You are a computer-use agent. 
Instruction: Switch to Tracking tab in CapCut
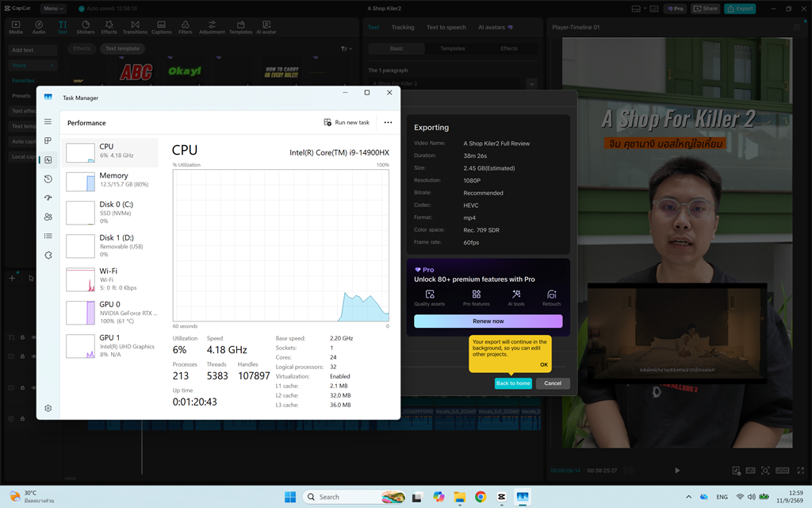(x=402, y=28)
